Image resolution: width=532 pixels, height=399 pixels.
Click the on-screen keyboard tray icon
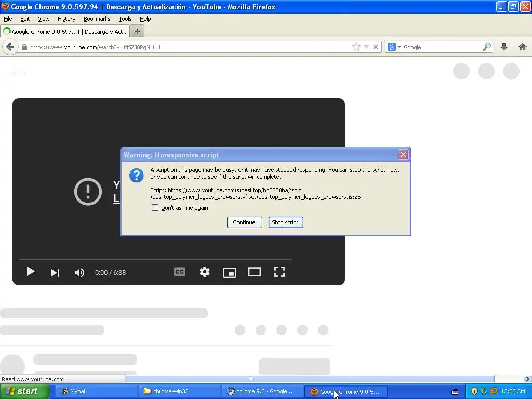click(455, 392)
